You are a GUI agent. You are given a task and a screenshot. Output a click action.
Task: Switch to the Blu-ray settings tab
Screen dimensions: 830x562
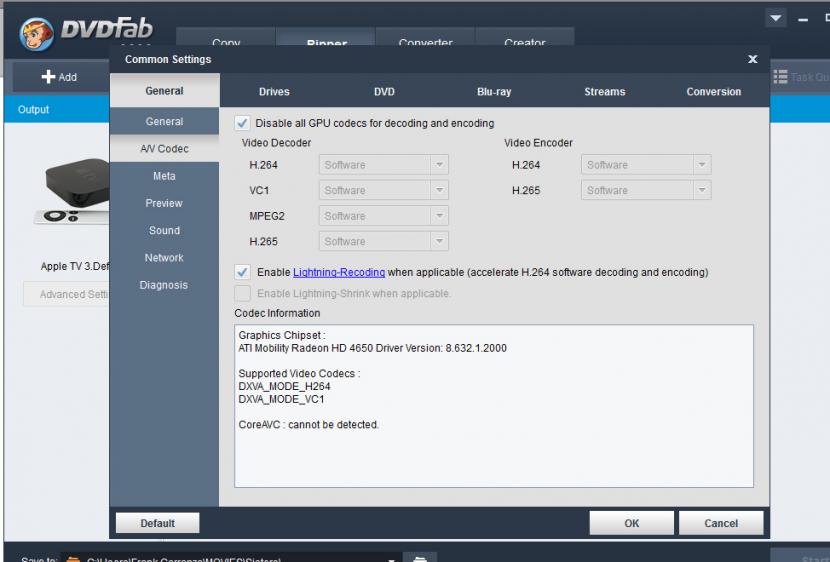click(x=494, y=92)
